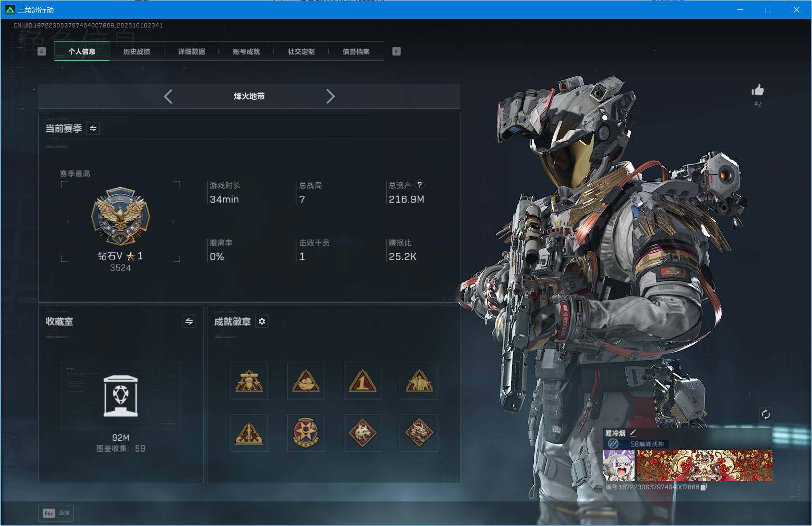Give a thumbs-up like to this profile

pos(758,90)
